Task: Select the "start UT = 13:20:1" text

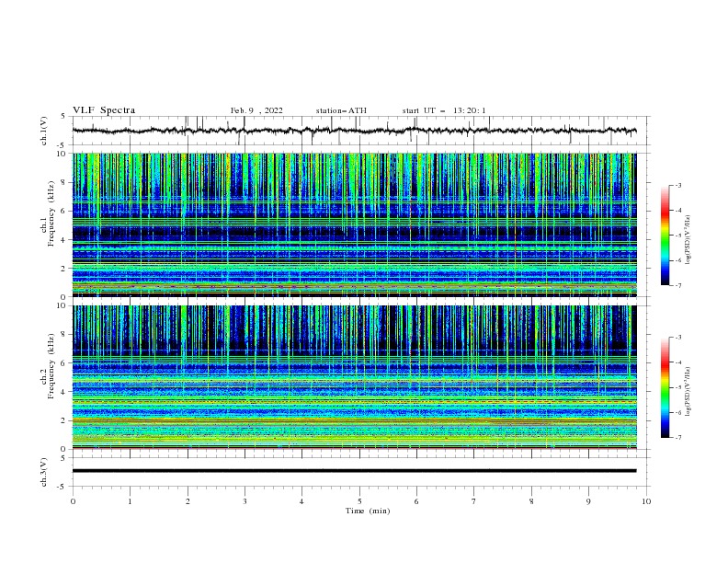Action: tap(444, 110)
